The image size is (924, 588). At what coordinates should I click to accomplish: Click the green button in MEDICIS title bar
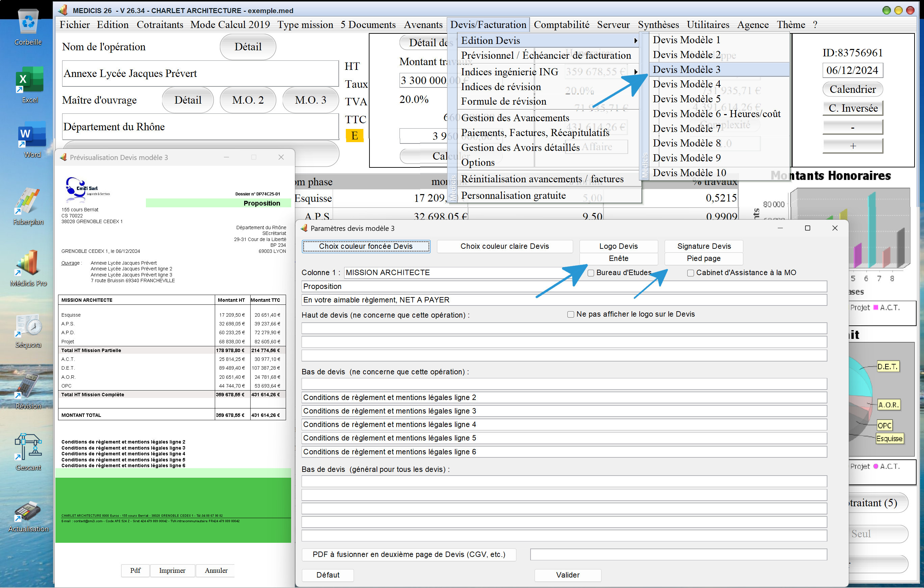[886, 10]
